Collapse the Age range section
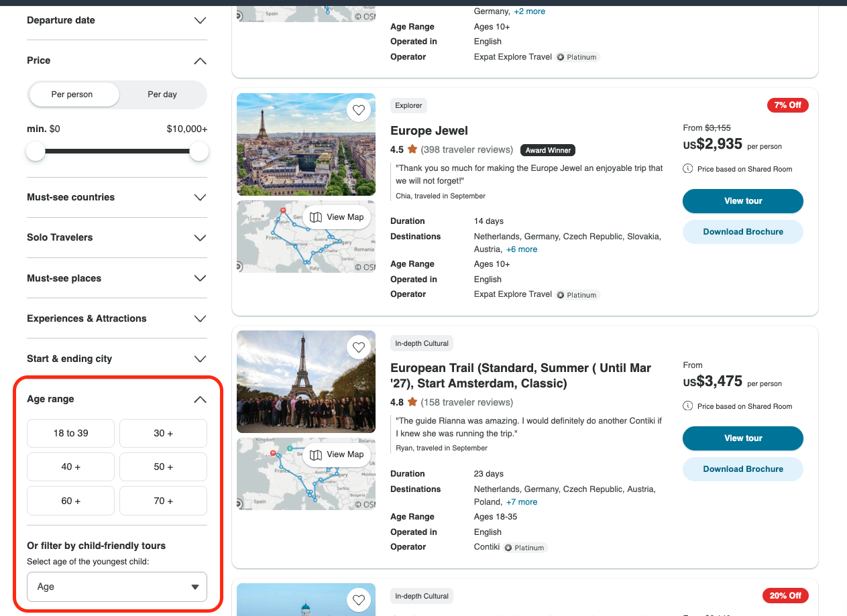The image size is (847, 616). click(x=117, y=399)
